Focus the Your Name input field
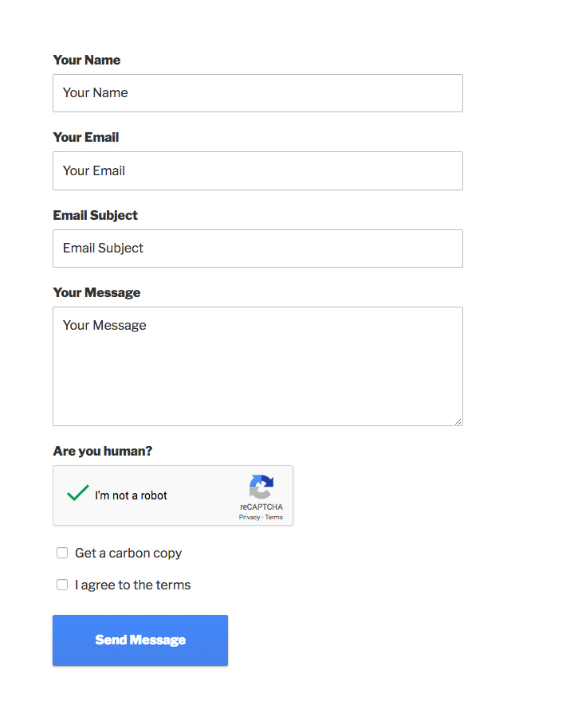This screenshot has height=728, width=566. [257, 93]
